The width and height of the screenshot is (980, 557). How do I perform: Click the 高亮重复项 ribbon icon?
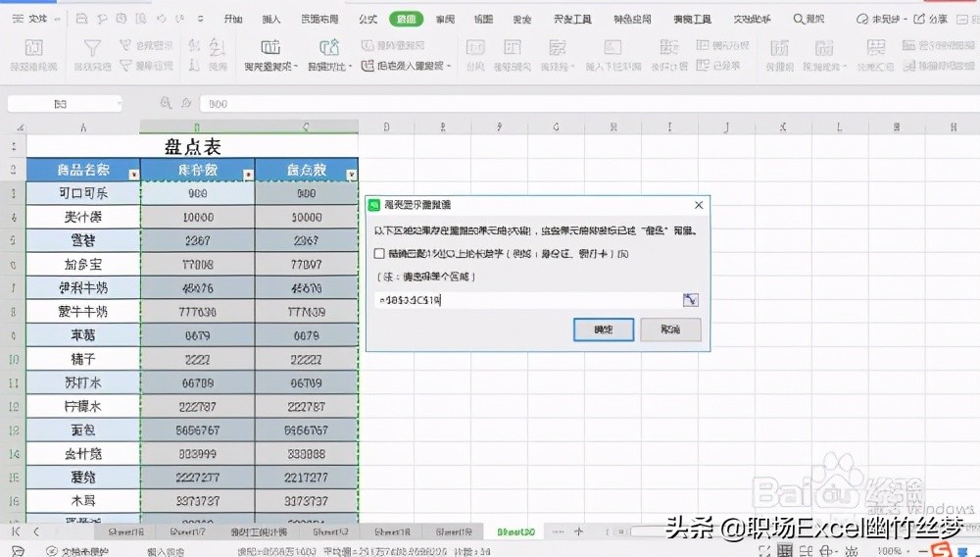[x=270, y=47]
